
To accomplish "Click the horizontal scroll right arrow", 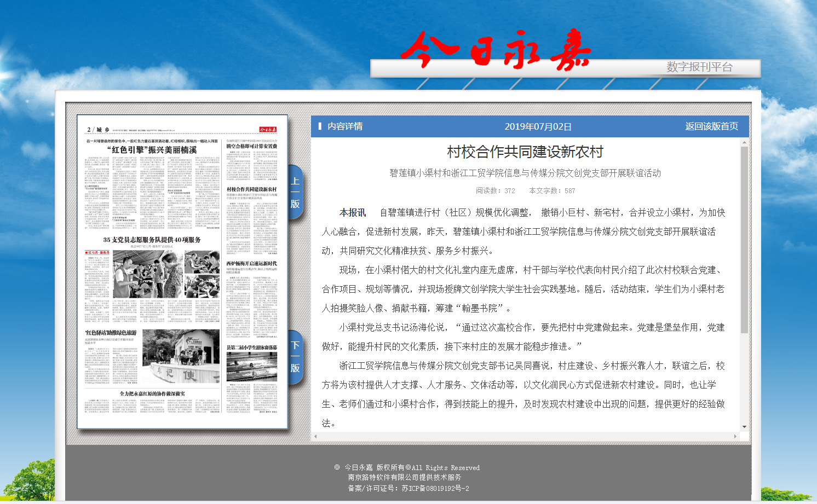I will (735, 436).
